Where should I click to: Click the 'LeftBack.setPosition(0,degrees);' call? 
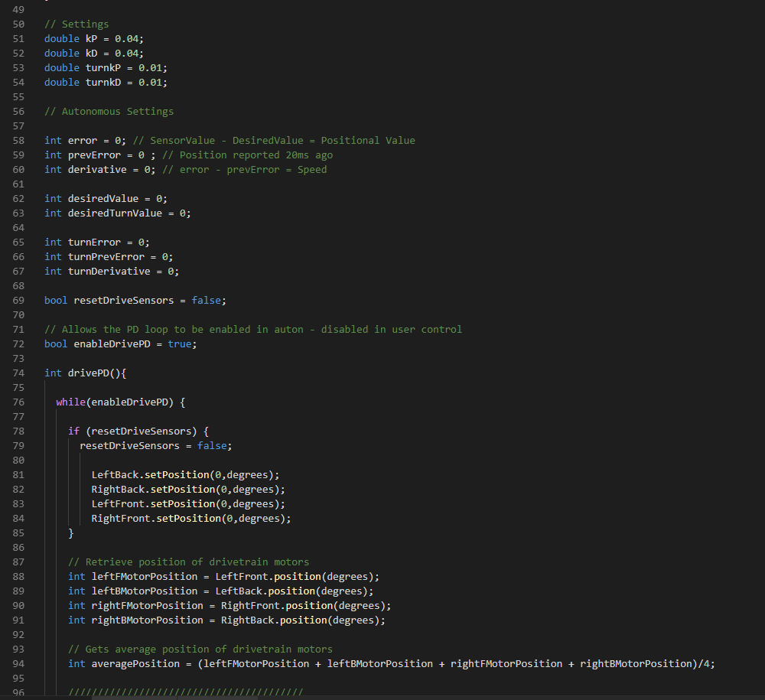point(185,475)
